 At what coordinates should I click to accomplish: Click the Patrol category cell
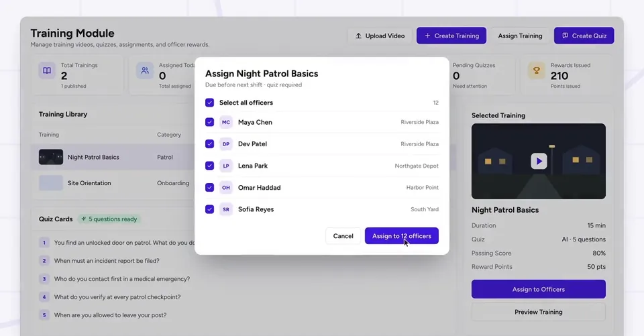165,157
